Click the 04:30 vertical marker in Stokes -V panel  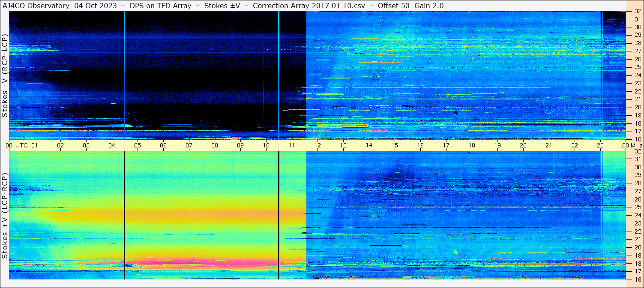(x=124, y=75)
